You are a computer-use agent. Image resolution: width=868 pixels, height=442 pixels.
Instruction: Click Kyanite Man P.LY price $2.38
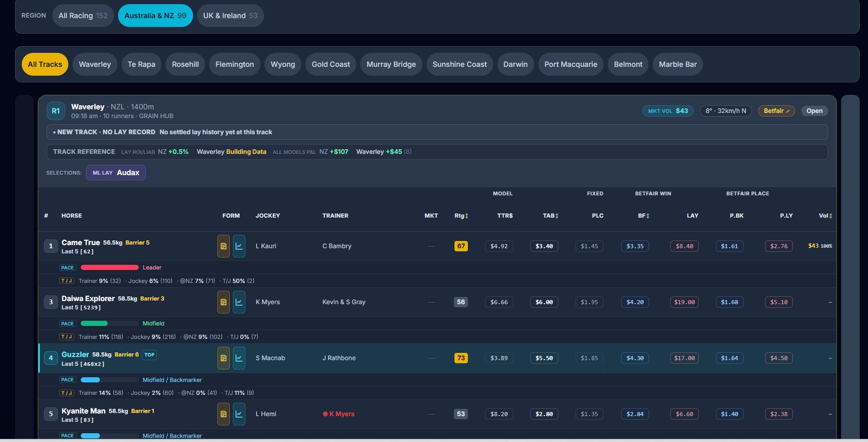pyautogui.click(x=778, y=414)
